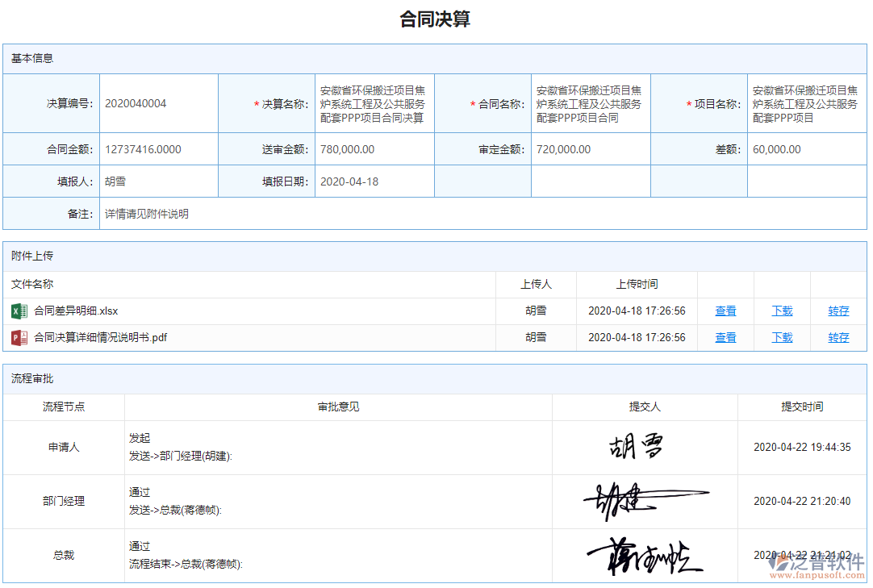Click 转存 for 合同差异明细.xlsx

tap(837, 311)
